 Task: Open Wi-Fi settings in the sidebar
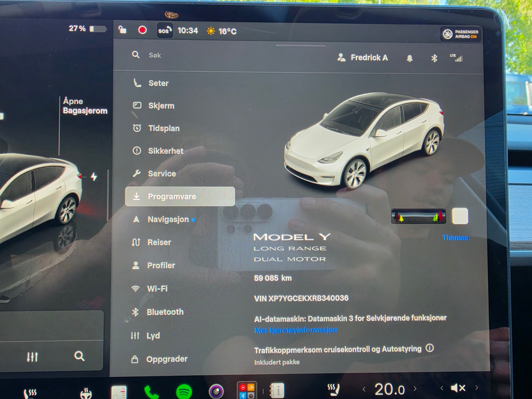149,289
